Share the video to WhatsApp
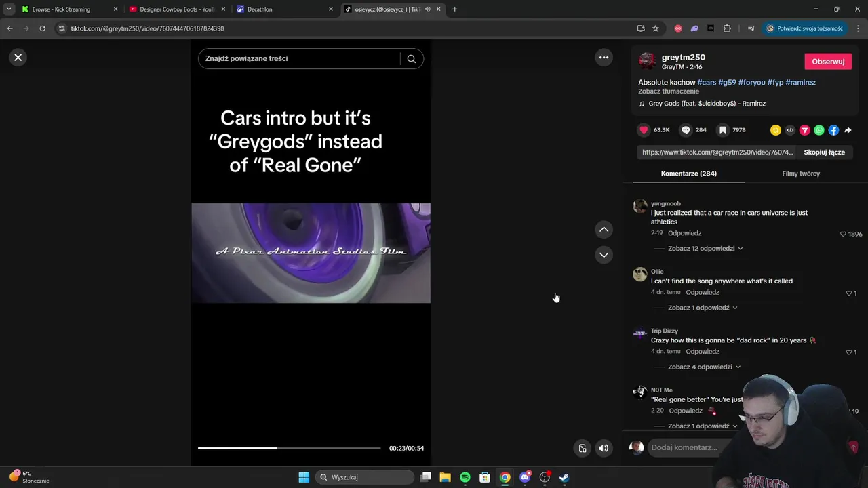 pos(819,130)
